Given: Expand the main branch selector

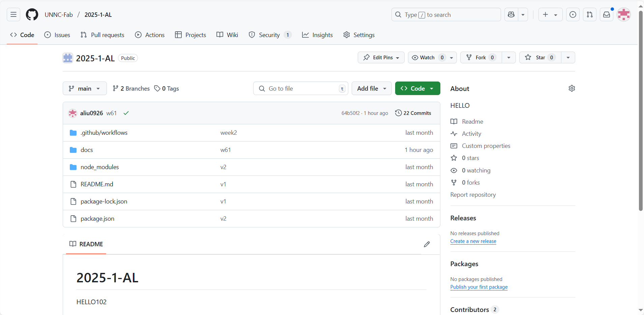Looking at the screenshot, I should coord(85,88).
